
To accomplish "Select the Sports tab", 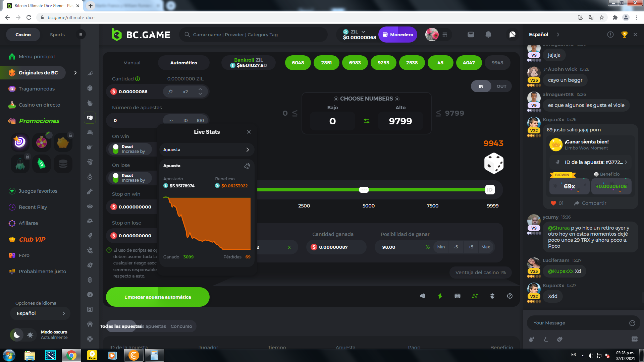I will (x=57, y=35).
